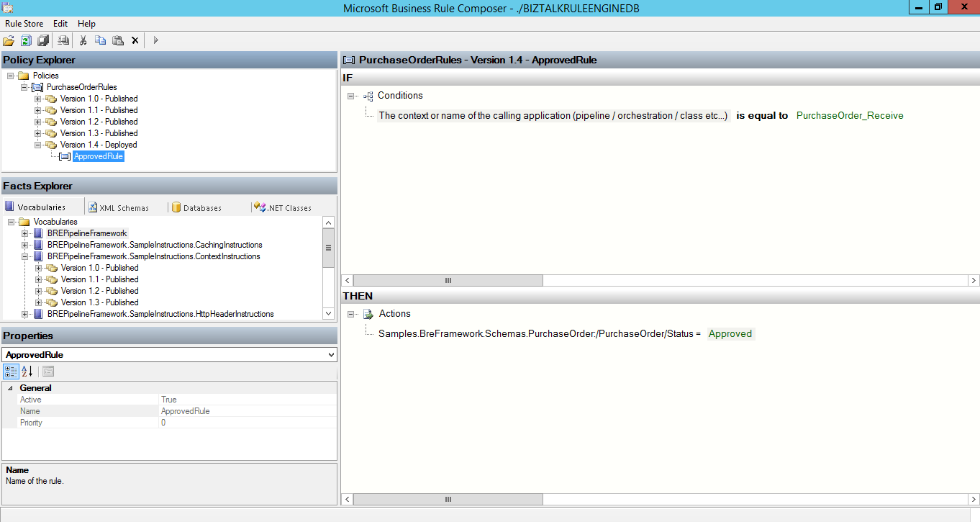Click the Priority property value 0
This screenshot has width=980, height=522.
[x=248, y=423]
